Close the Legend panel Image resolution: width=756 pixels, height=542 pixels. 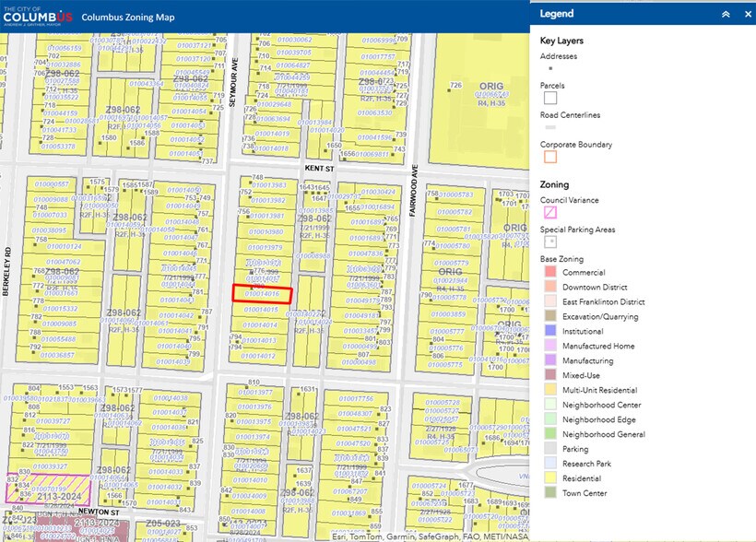[745, 14]
